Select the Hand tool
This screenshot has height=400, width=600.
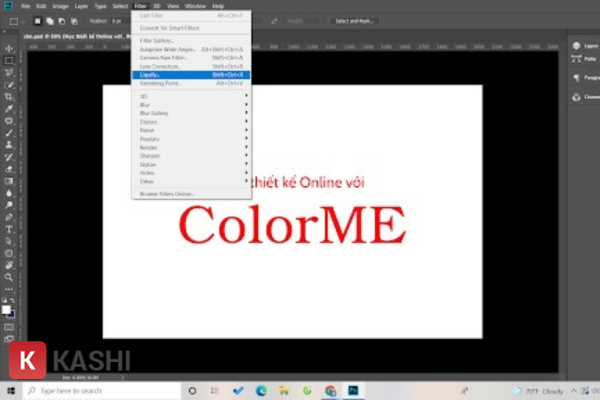[x=9, y=265]
